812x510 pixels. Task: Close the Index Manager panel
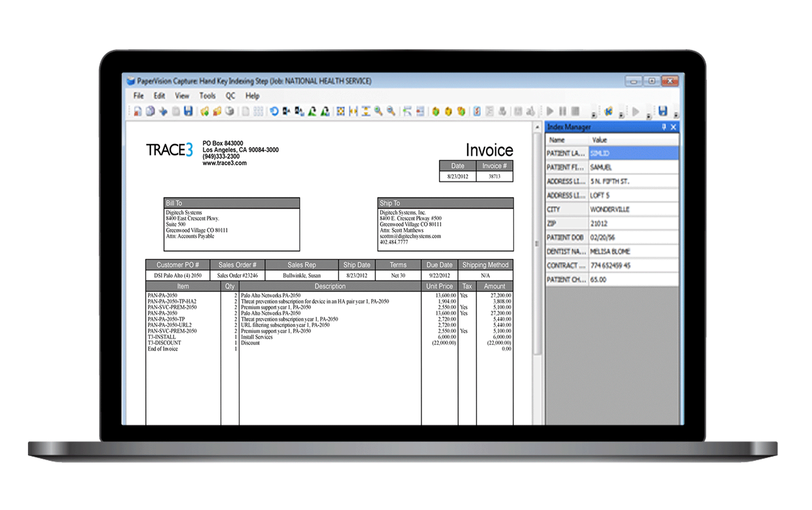tap(673, 127)
